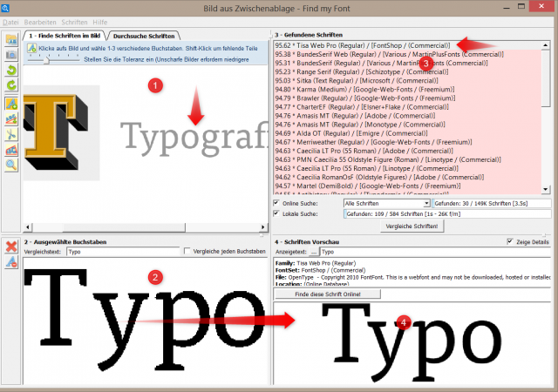Click scroll-up arrow of font results list
This screenshot has height=392, width=558.
(x=546, y=45)
